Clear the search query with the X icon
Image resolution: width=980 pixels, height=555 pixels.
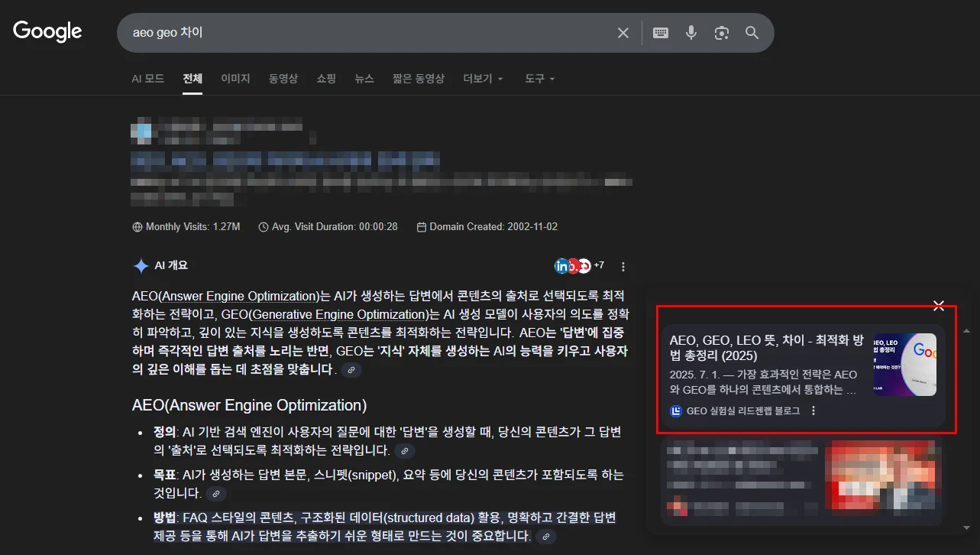click(623, 33)
